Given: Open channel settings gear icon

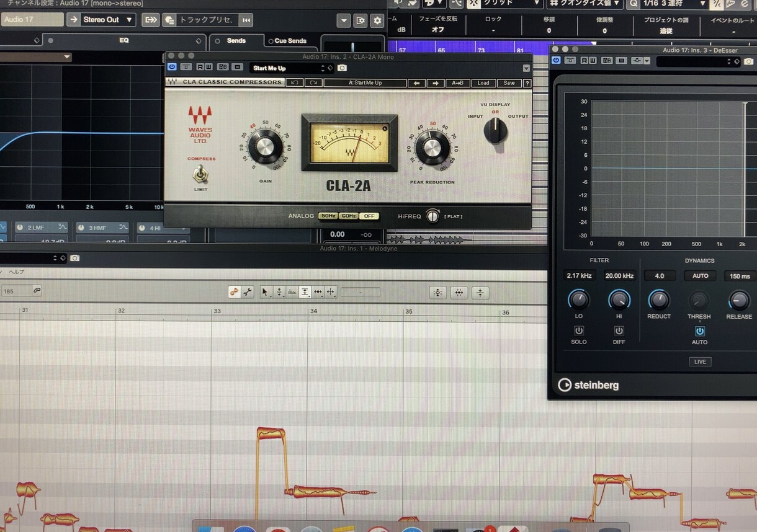Looking at the screenshot, I should [x=377, y=20].
